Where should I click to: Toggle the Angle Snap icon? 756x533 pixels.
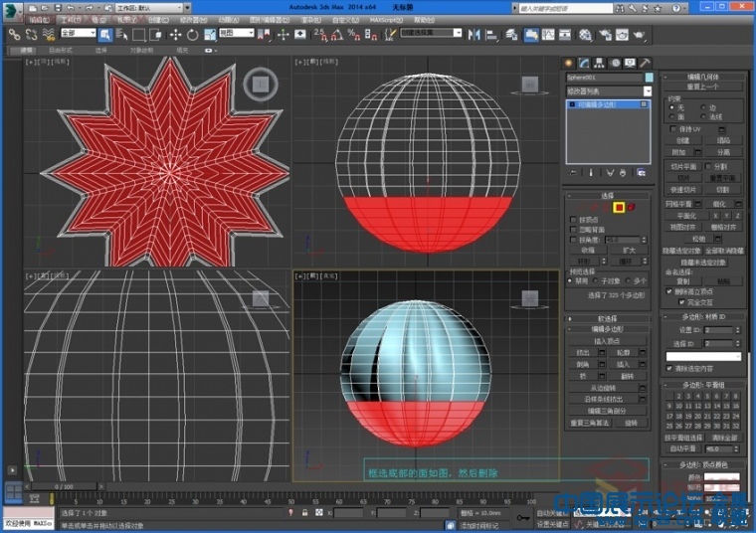[337, 35]
